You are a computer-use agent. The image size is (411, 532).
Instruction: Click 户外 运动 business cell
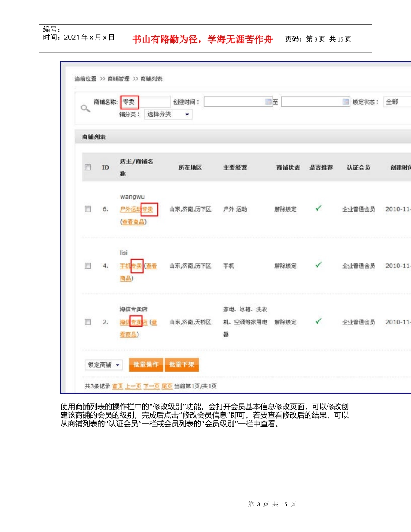click(x=235, y=209)
